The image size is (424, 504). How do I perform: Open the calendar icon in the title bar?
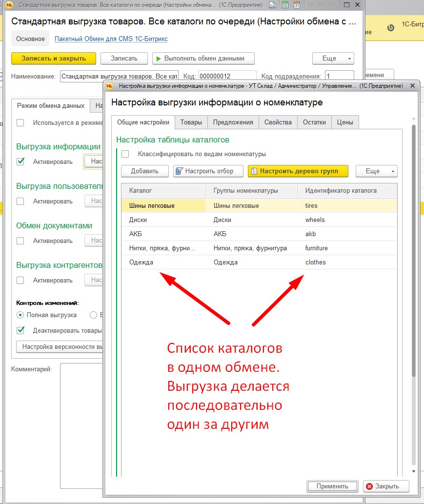[x=297, y=5]
